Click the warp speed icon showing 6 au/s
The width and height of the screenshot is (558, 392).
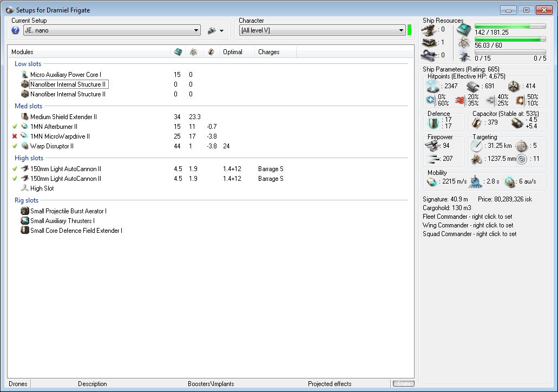pos(510,181)
